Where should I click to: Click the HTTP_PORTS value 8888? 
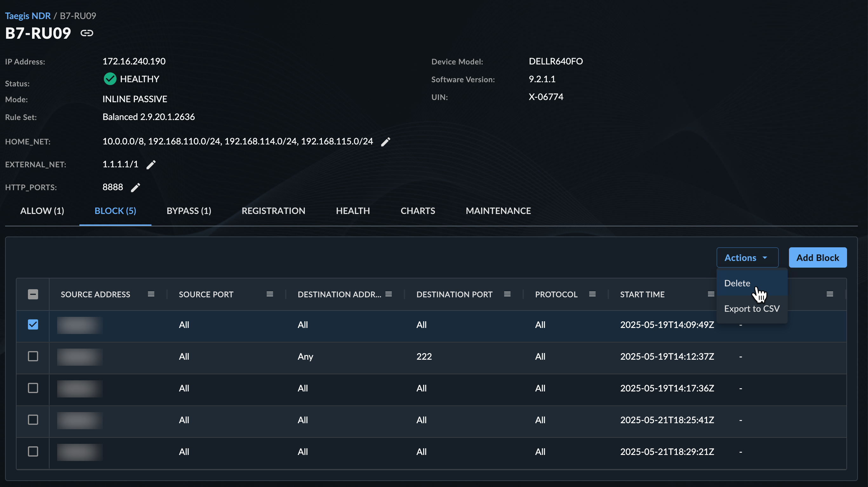tap(112, 187)
